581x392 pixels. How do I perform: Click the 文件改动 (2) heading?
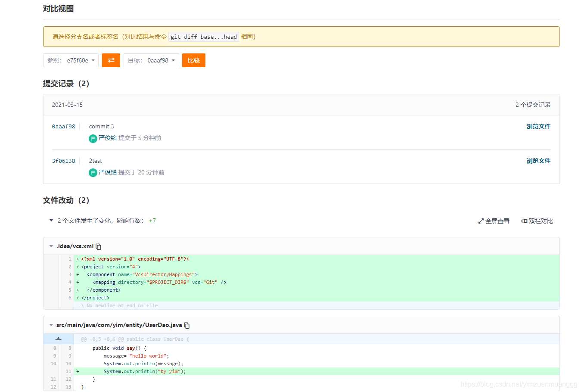66,200
